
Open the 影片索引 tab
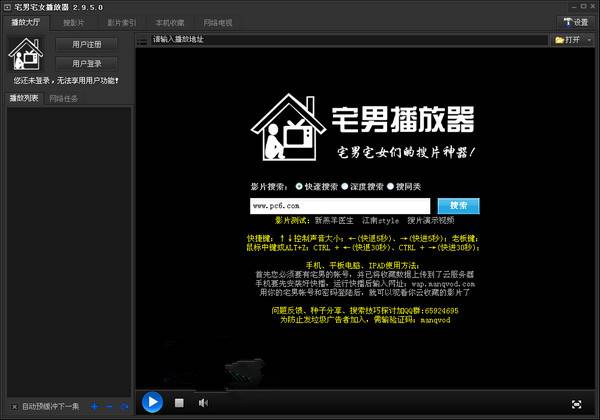click(x=121, y=23)
